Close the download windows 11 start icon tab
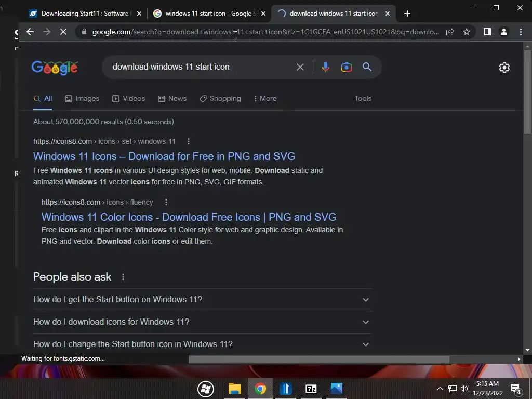Screen dimensions: 532x399 click(388, 14)
